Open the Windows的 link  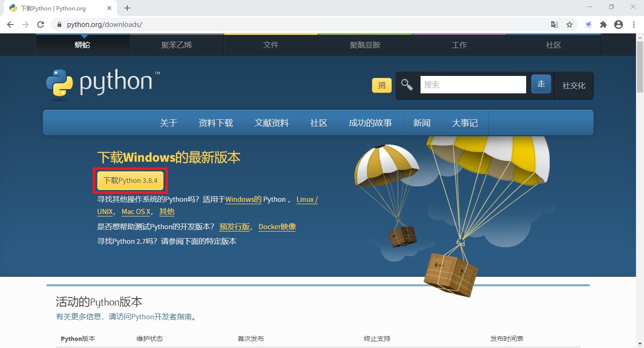pyautogui.click(x=243, y=199)
